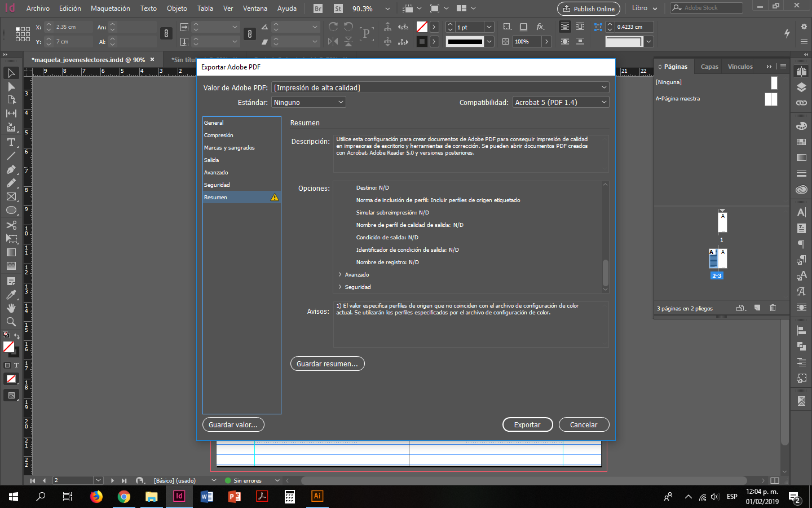Open the Archivo menu
This screenshot has height=508, width=812.
pyautogui.click(x=38, y=8)
